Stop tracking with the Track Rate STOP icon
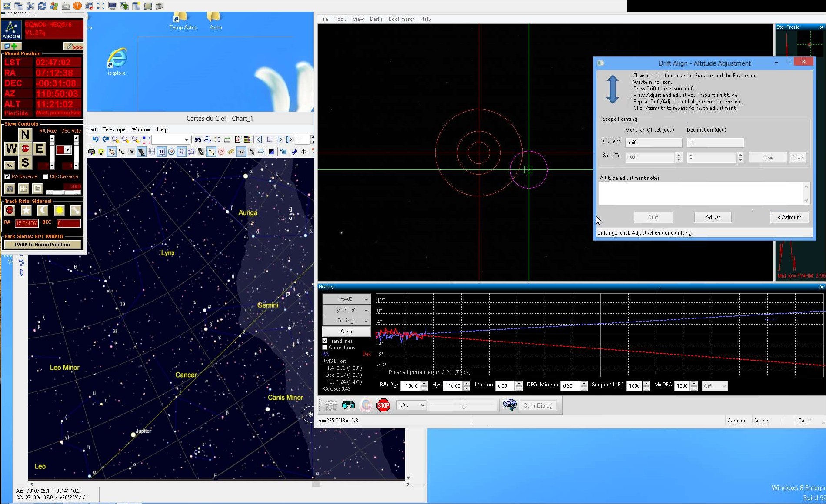Screen dimensions: 826x504 (10, 210)
